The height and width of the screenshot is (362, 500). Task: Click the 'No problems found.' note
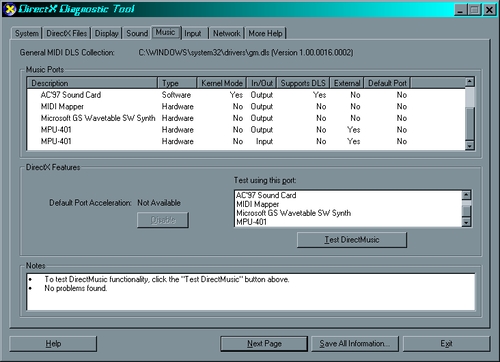point(76,288)
